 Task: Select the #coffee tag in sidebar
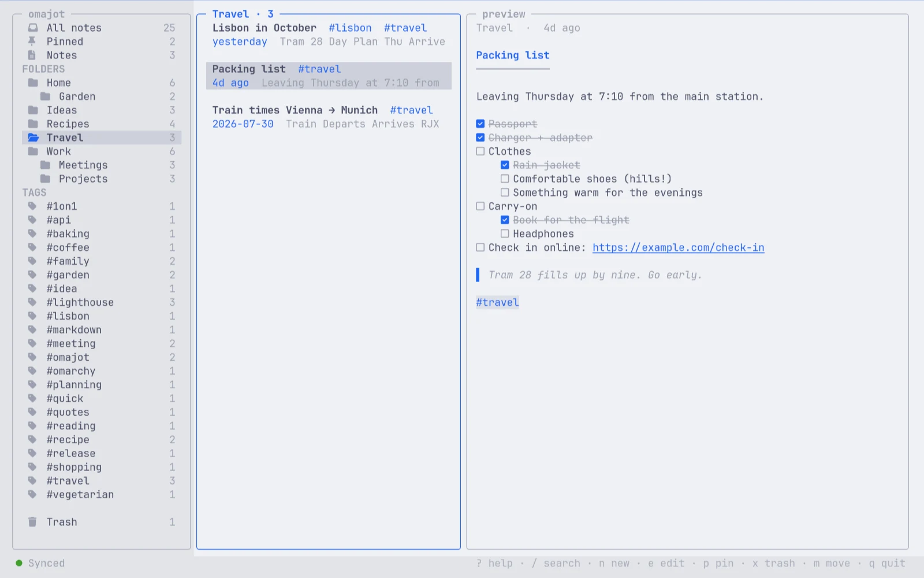coord(102,247)
